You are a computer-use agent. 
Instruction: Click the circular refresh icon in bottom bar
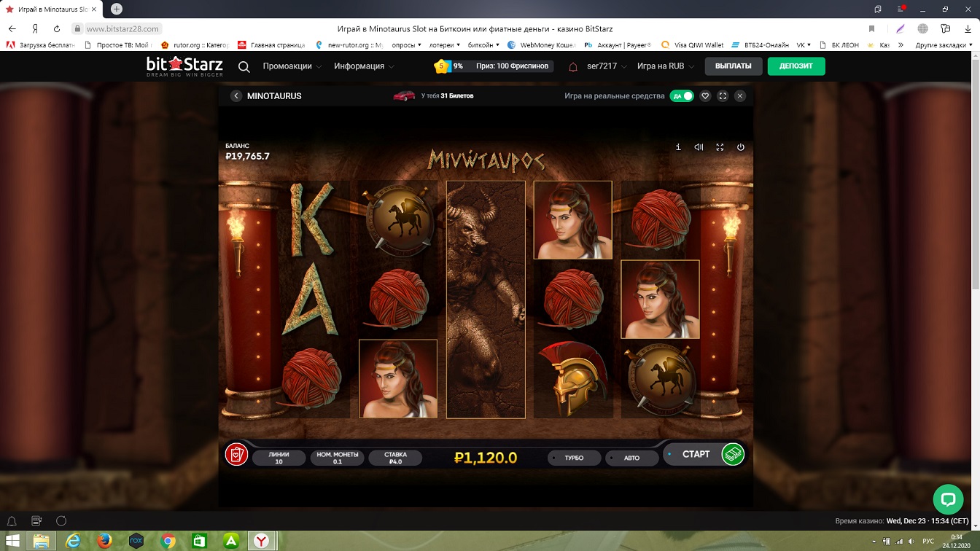tap(61, 521)
